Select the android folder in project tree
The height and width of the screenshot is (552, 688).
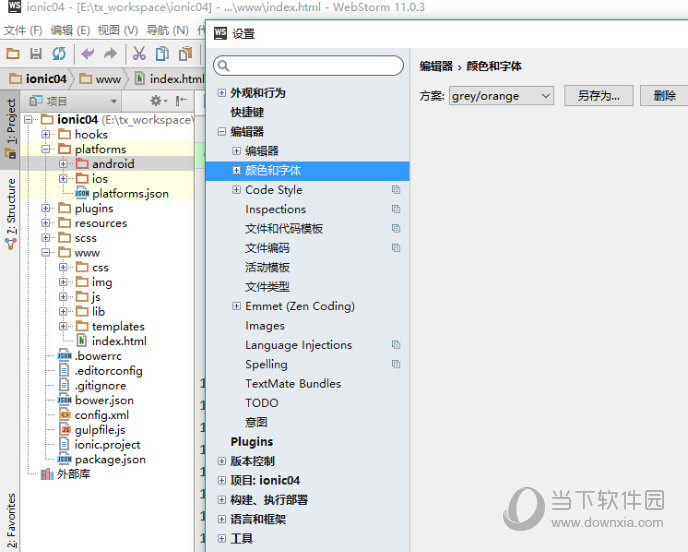pos(113,164)
